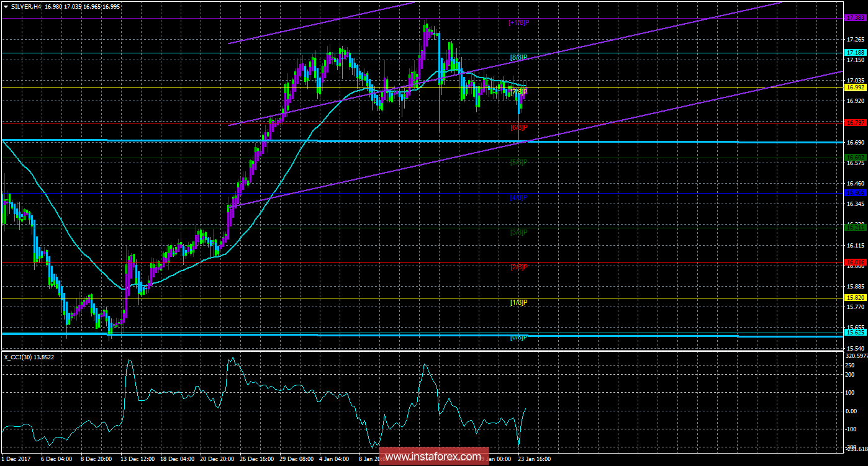The width and height of the screenshot is (868, 466).
Task: Click the yellow 16.992 current price tag
Action: click(855, 88)
